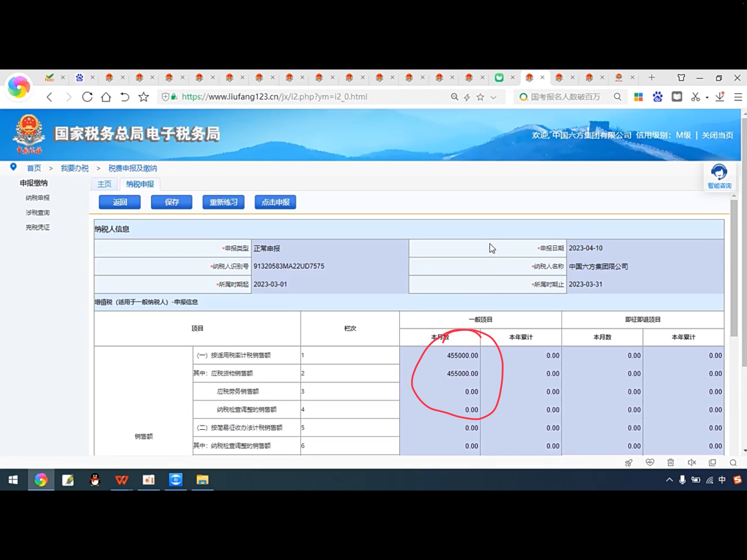Viewport: 747px width, 560px height.
Task: Click the trash clean icon in status bar
Action: tap(671, 463)
